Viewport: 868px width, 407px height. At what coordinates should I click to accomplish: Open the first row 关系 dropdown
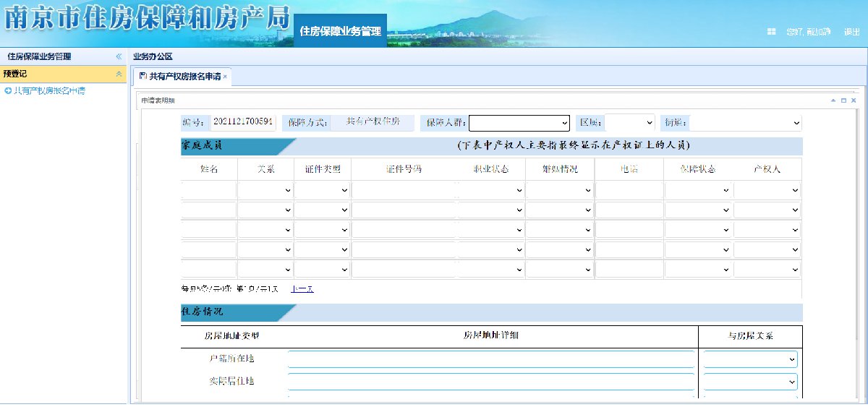click(x=265, y=190)
